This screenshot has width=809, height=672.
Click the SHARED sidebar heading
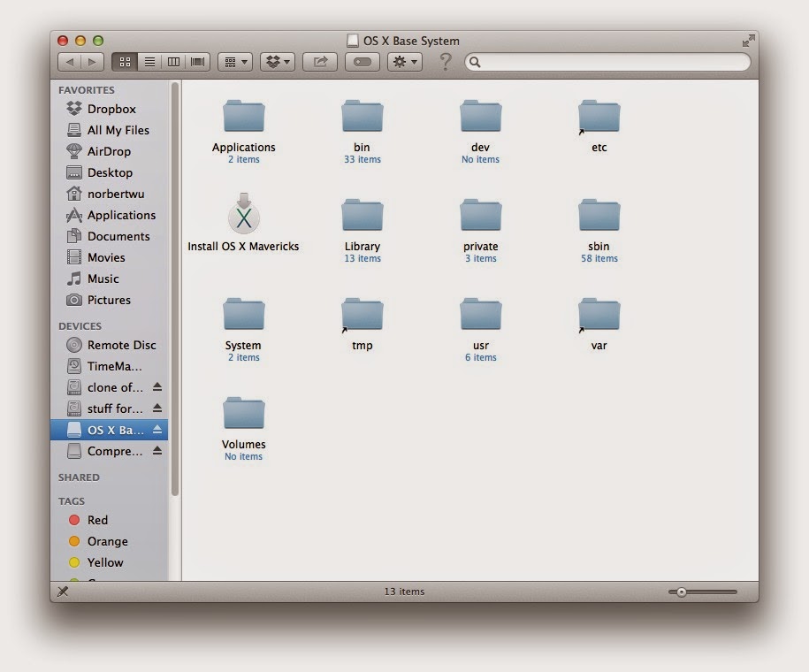[79, 477]
